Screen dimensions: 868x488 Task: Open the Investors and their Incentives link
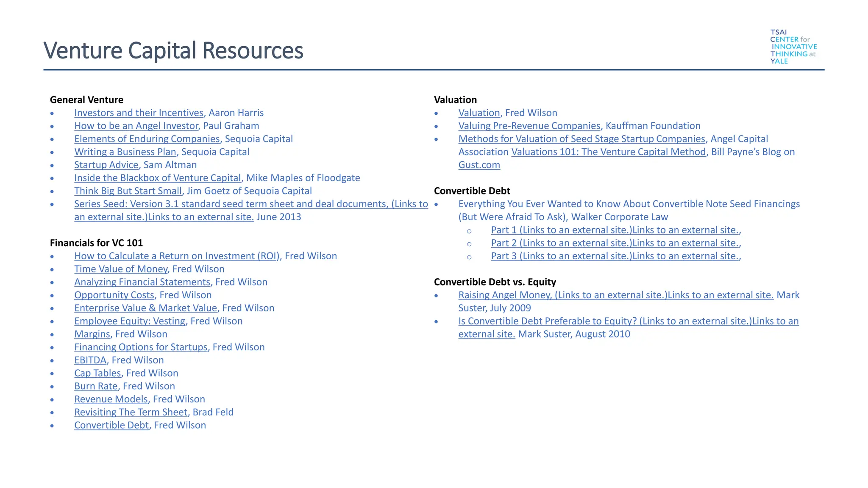[139, 113]
